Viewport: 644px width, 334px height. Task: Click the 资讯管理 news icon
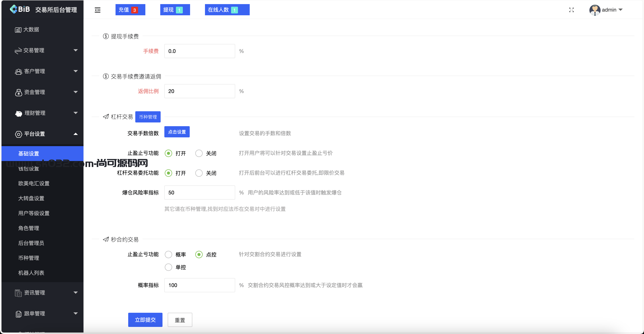(x=18, y=293)
